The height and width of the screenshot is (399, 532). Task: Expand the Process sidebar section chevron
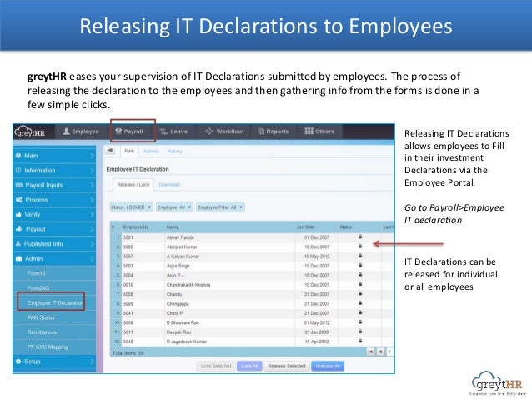(x=92, y=200)
